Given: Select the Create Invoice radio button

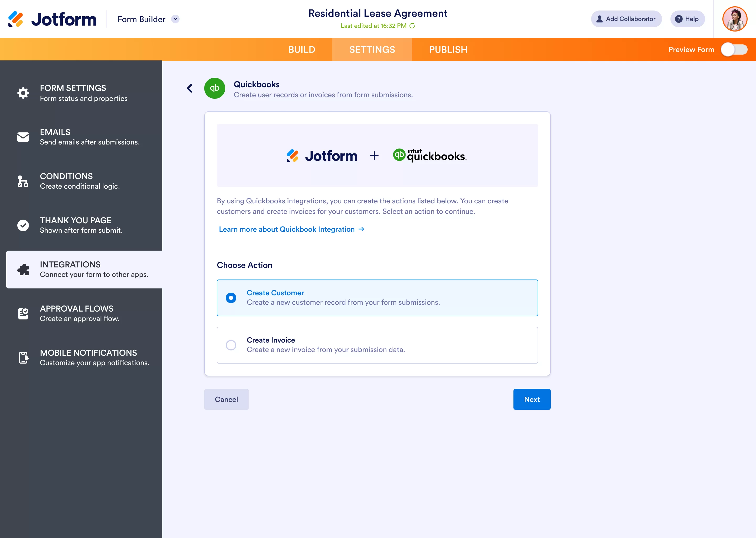Looking at the screenshot, I should point(231,345).
